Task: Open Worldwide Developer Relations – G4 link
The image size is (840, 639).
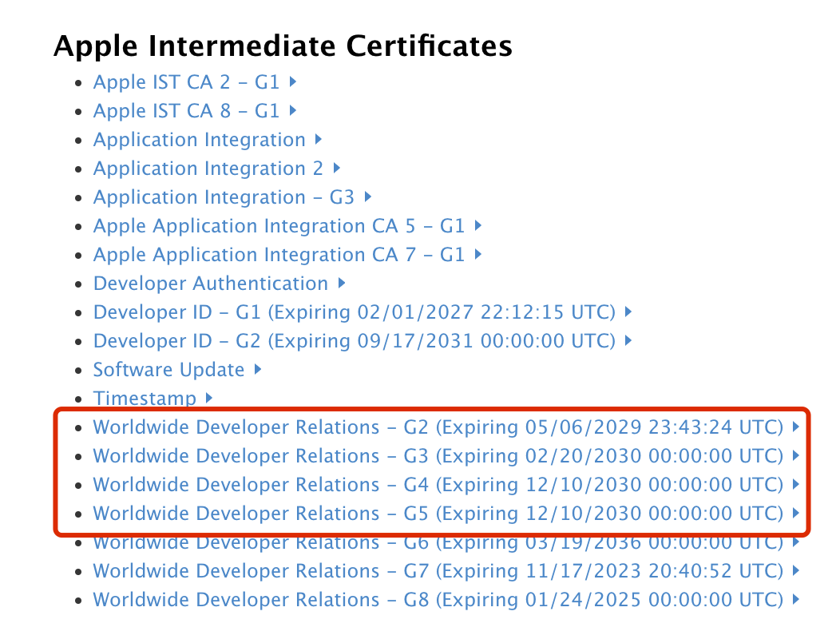Action: (x=438, y=484)
